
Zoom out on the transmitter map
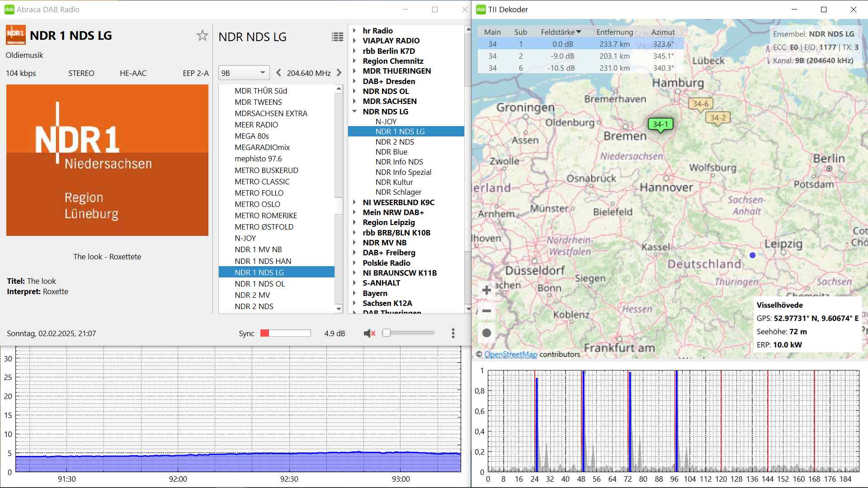click(x=486, y=311)
